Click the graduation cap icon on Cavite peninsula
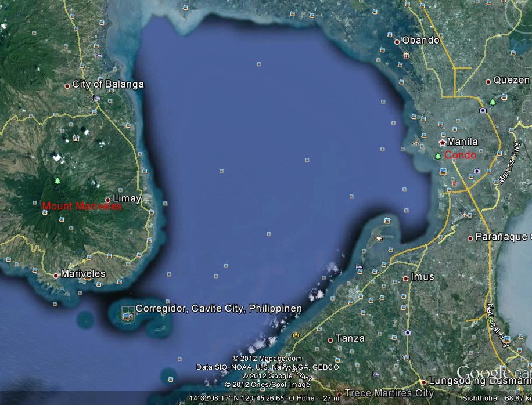 coord(379,238)
